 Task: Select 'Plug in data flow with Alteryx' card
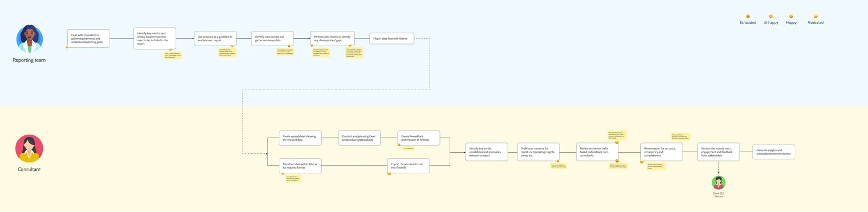(x=392, y=39)
